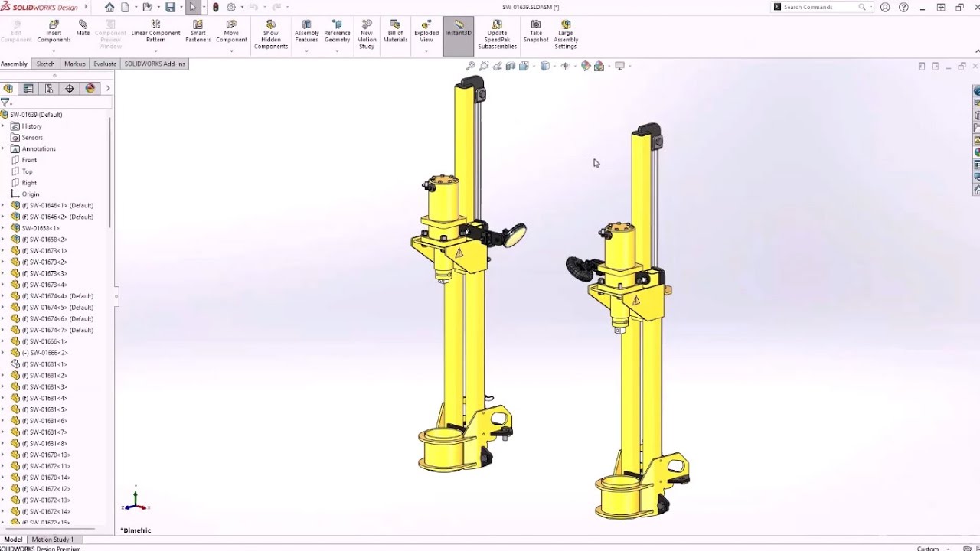Switch to the Evaluate tab
980x551 pixels.
[105, 64]
